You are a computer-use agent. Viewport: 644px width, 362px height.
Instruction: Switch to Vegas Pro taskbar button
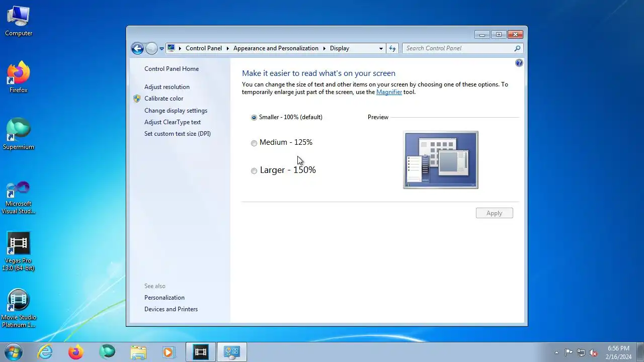(x=201, y=352)
